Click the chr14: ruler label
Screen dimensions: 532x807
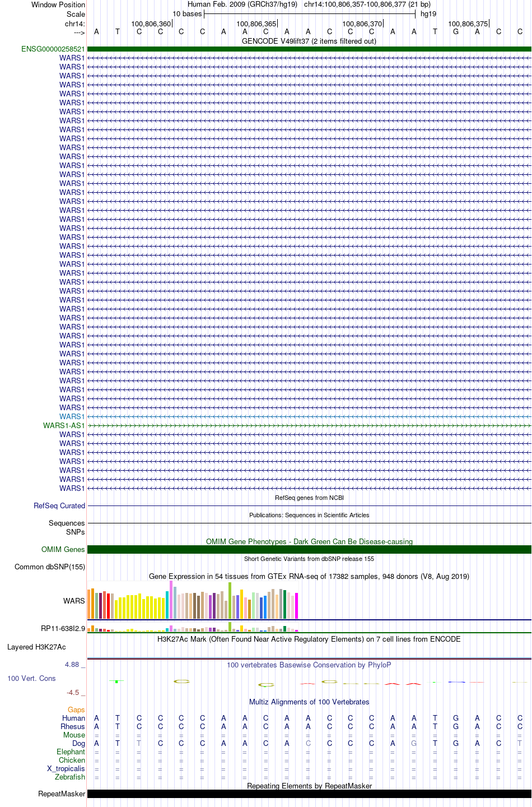tap(75, 24)
